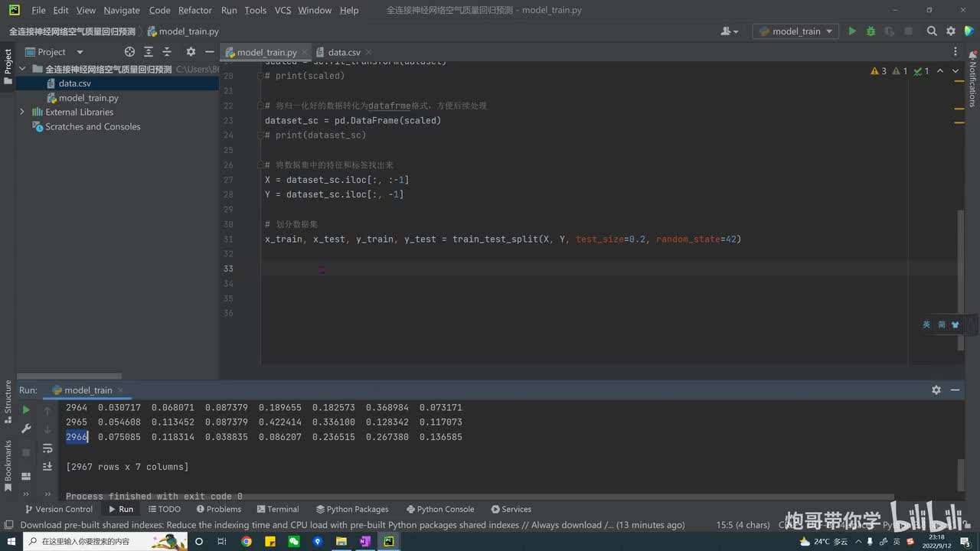Collapse the project root folder in the tree

[x=22, y=69]
